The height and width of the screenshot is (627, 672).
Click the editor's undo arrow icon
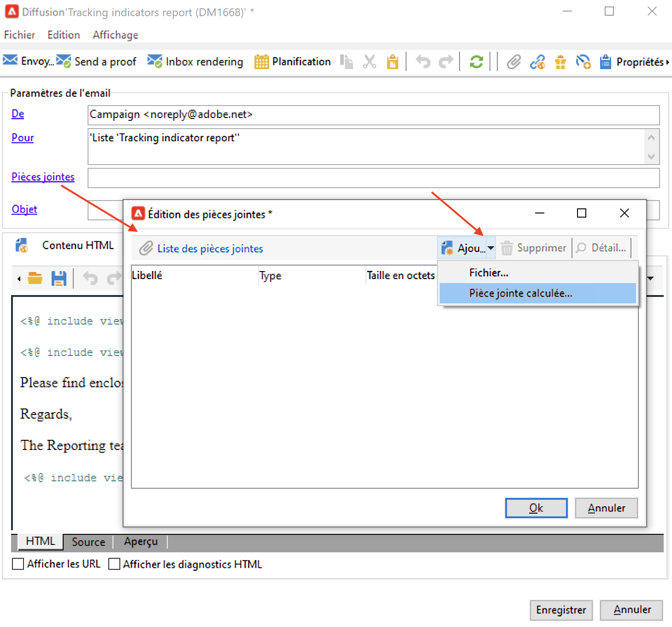(x=90, y=278)
